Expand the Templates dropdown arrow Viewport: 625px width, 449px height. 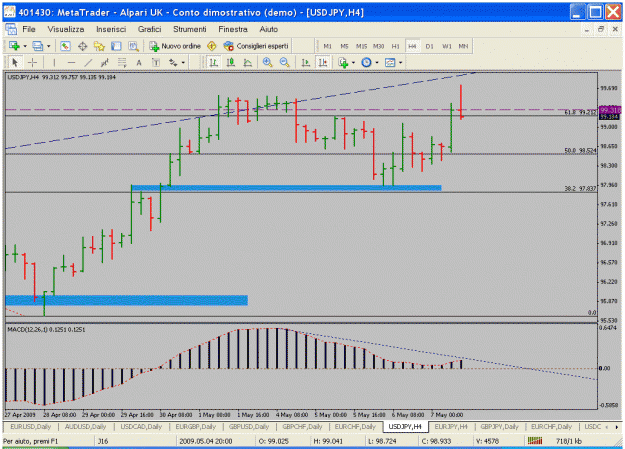pyautogui.click(x=400, y=63)
